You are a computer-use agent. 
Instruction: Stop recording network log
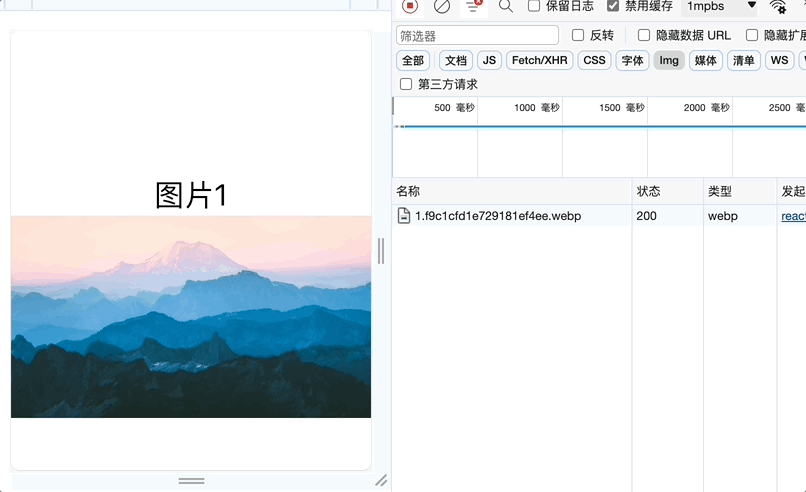[410, 6]
